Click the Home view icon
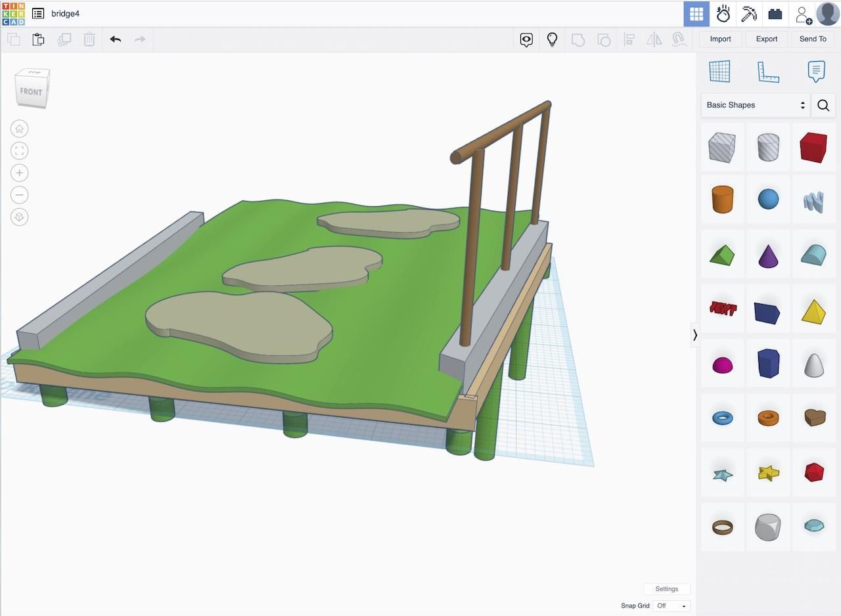The image size is (841, 616). click(20, 129)
